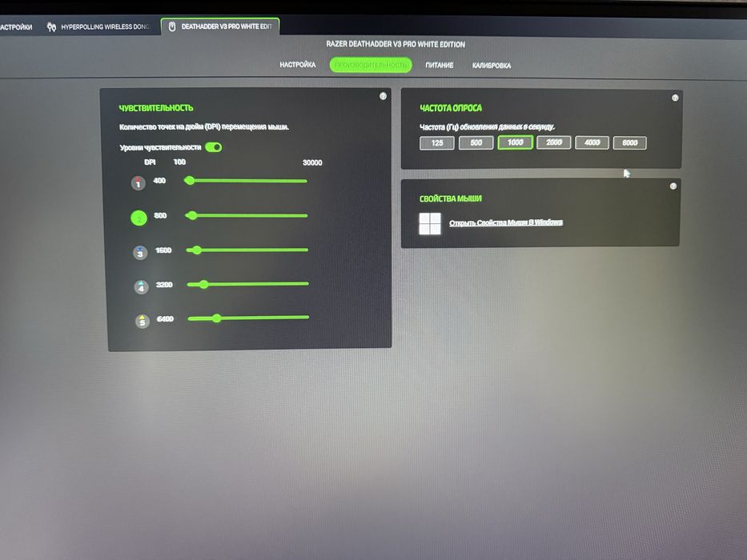
Task: Select DPI stage 4 (3200)
Action: click(141, 287)
